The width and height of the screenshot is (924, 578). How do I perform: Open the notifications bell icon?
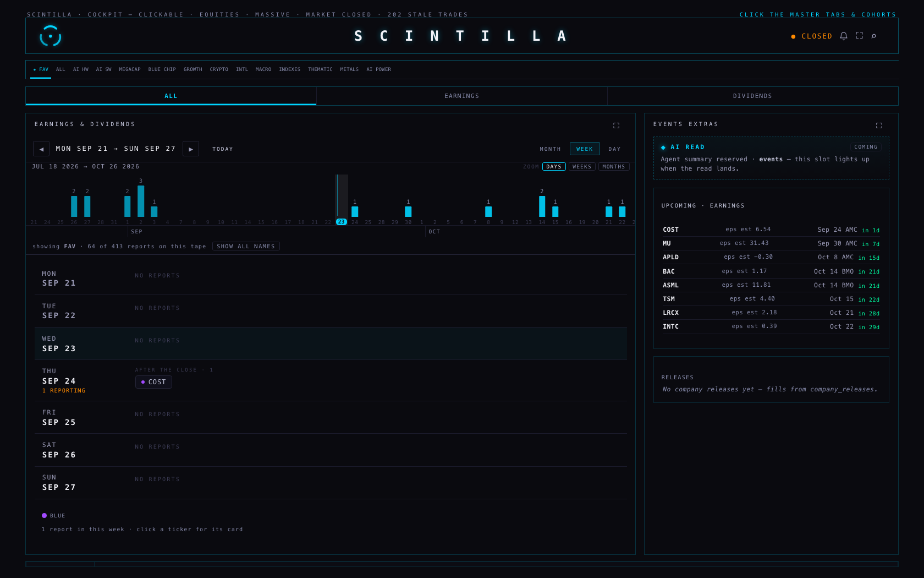(x=843, y=36)
